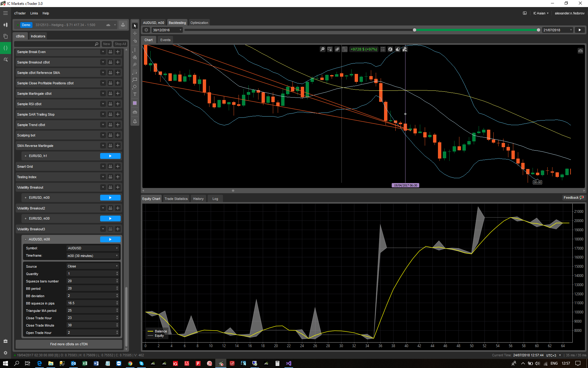This screenshot has height=368, width=588.
Task: Select the text drawing tool
Action: click(x=135, y=94)
